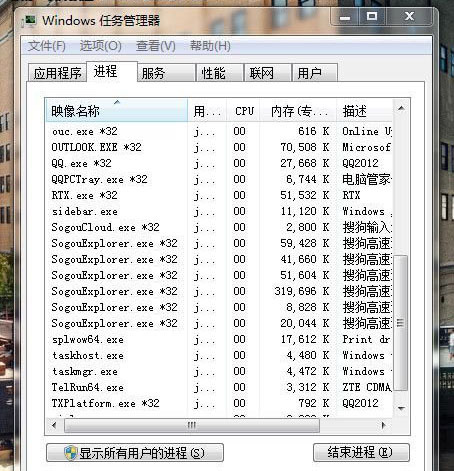Image resolution: width=454 pixels, height=471 pixels.
Task: Select the RTX.exe *32 process
Action: [219, 195]
